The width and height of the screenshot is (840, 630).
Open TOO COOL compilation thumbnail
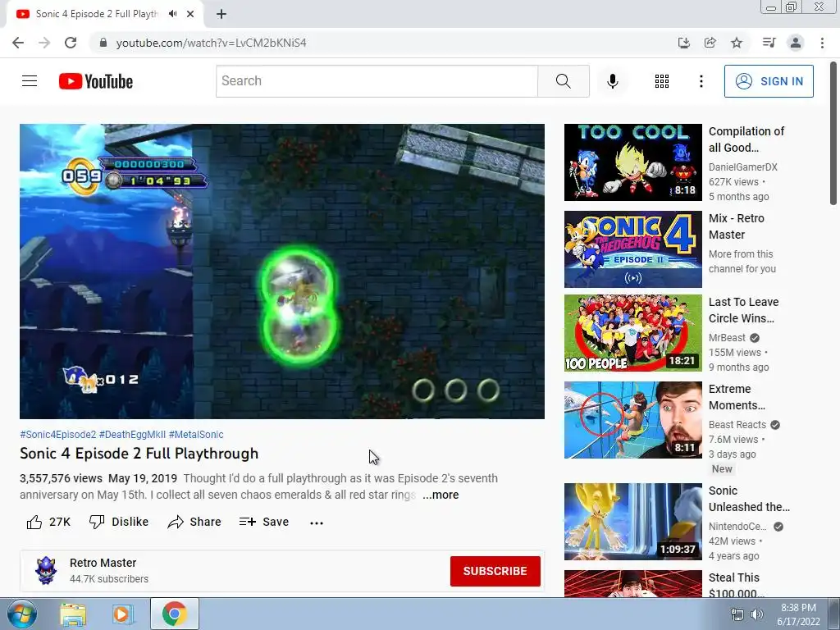(x=632, y=162)
